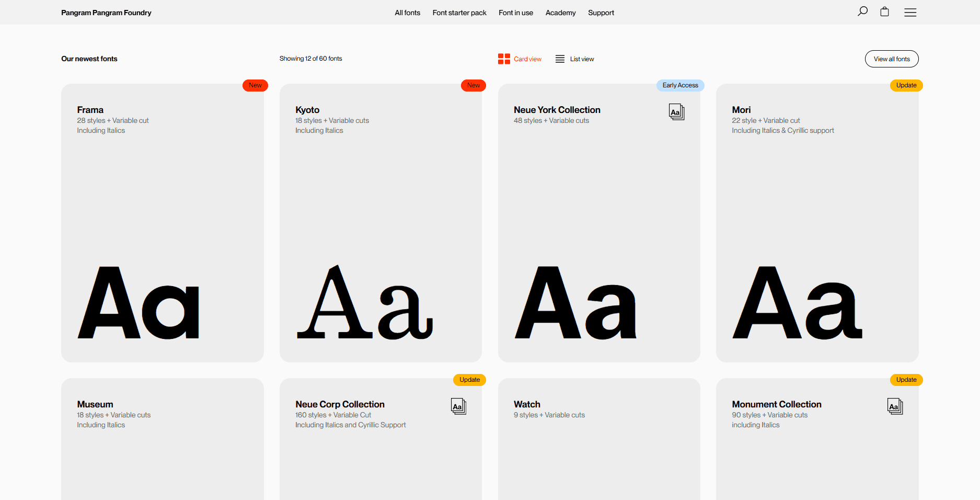The image size is (980, 500).
Task: Open the search icon in the header
Action: tap(862, 12)
